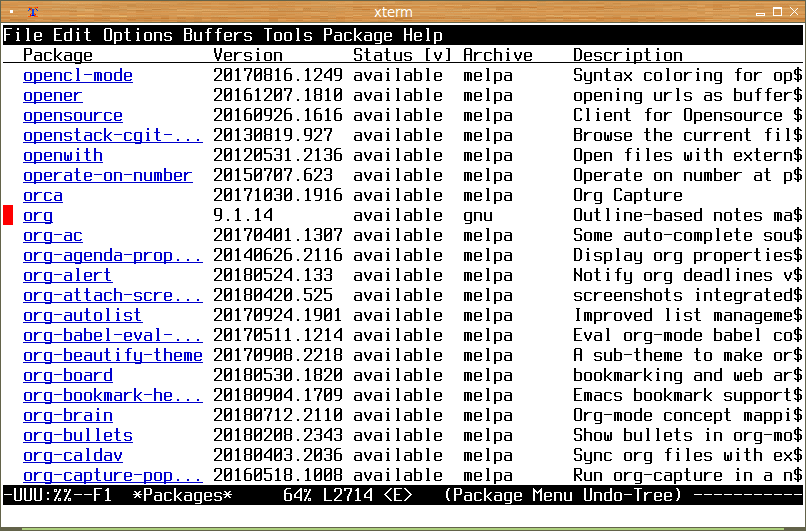Click the 64% position indicator
This screenshot has height=531, width=806.
pos(298,496)
